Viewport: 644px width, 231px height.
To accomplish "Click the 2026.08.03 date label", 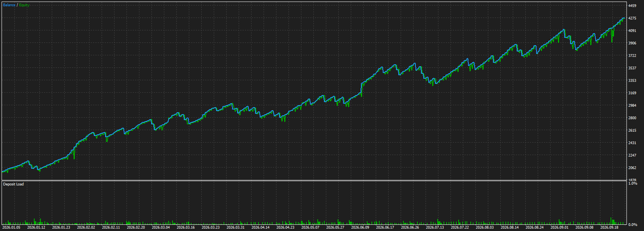I will pyautogui.click(x=485, y=227).
